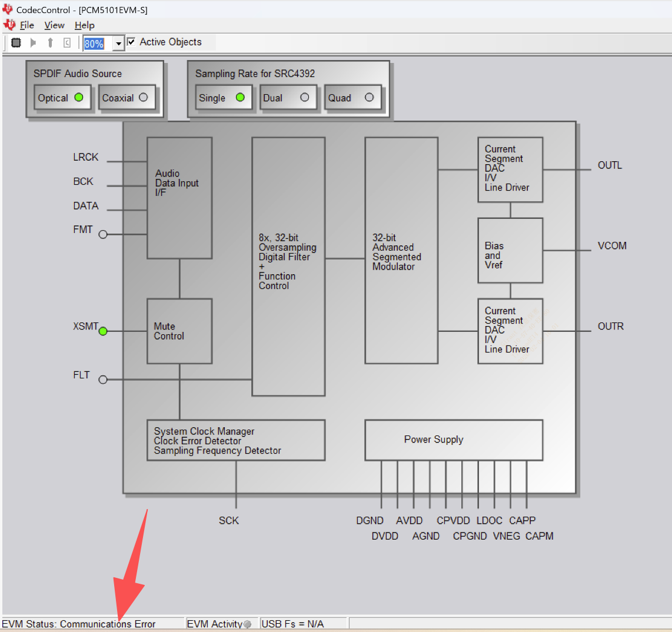Click the TI logo icon beside File menu
This screenshot has width=672, height=632.
click(x=9, y=25)
